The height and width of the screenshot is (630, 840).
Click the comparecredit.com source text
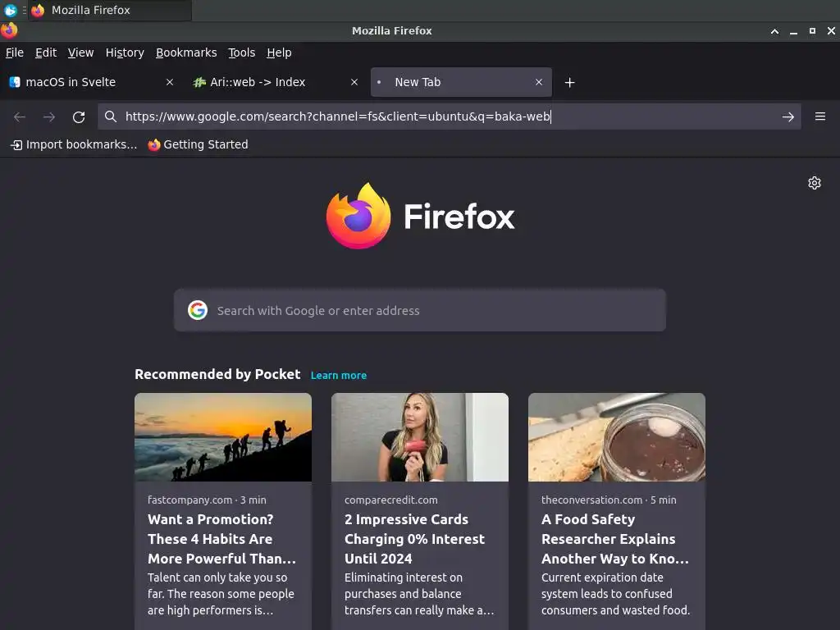pos(391,500)
